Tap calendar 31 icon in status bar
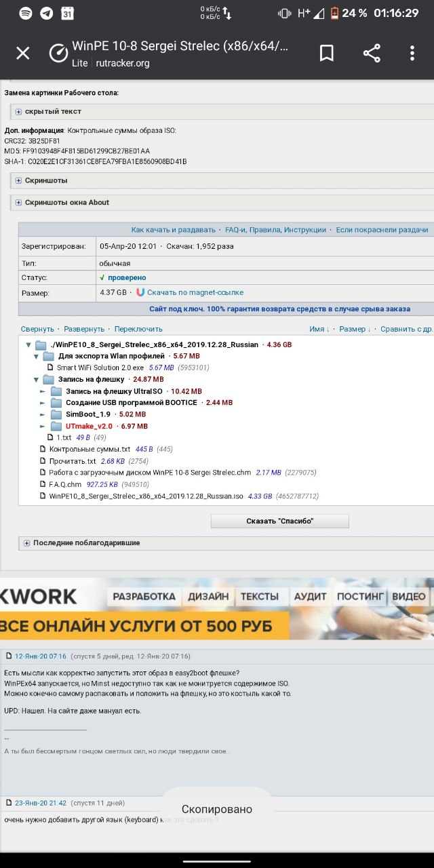Viewport: 434px width, 868px height. tap(67, 13)
